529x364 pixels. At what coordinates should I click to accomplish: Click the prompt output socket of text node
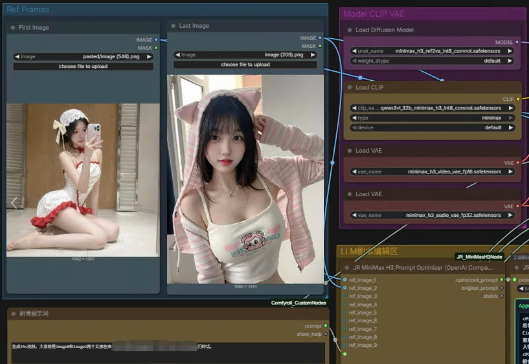[325, 326]
